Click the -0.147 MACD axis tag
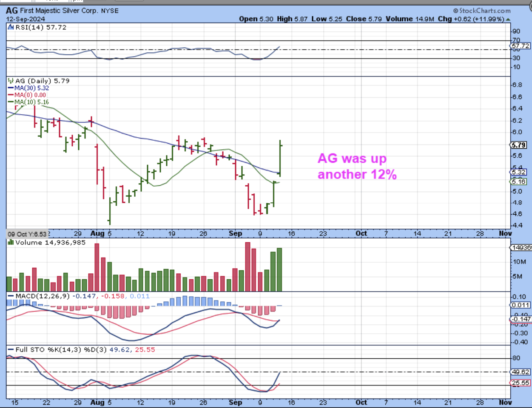Viewport: 532px width, 408px height. [521, 319]
